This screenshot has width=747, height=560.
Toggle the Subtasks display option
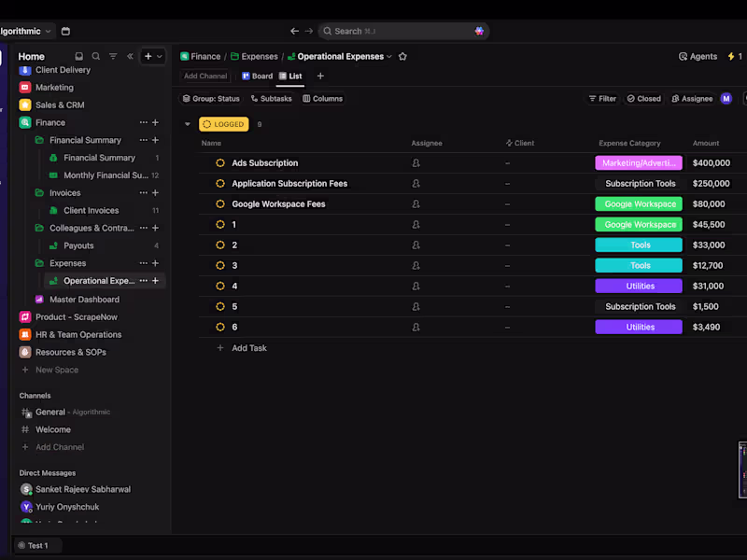point(271,99)
